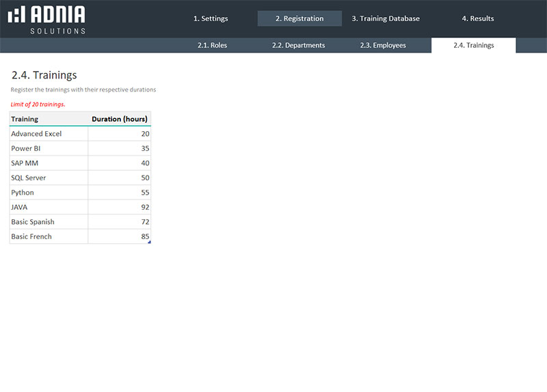Click duration 92 for JAVA
The width and height of the screenshot is (547, 392).
coord(119,207)
